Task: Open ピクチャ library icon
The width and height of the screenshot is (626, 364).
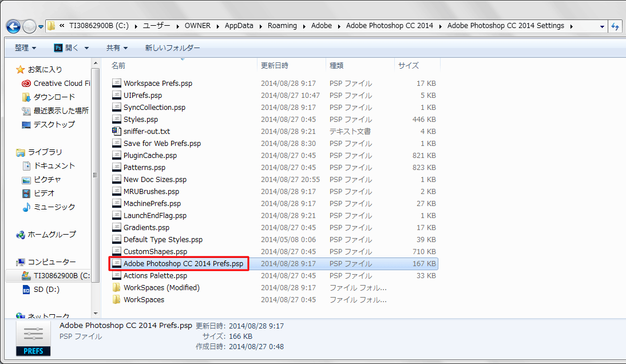Action: pyautogui.click(x=26, y=180)
